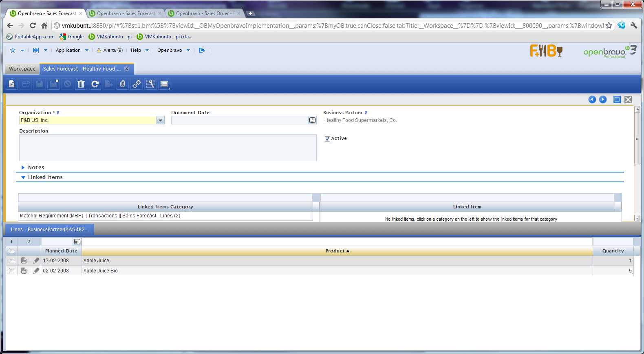Screen dimensions: 644x354
Task: Open Planned Date filter calendar picker
Action: point(77,242)
